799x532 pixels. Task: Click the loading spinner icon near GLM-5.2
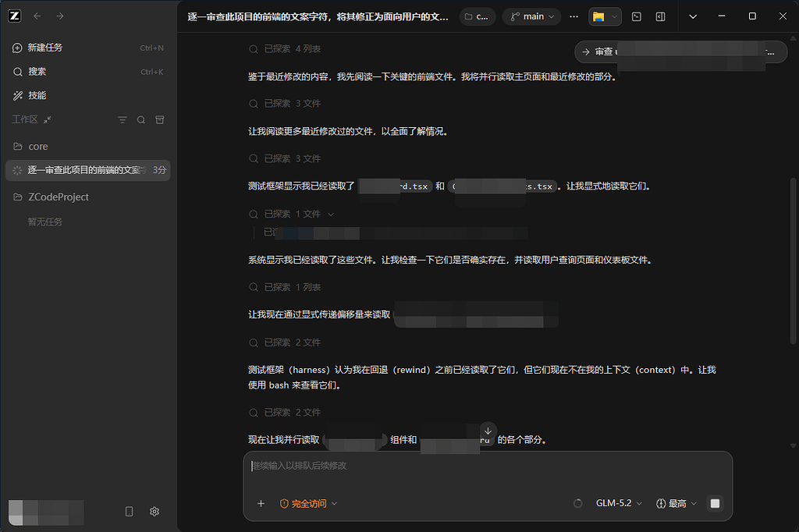tap(578, 503)
